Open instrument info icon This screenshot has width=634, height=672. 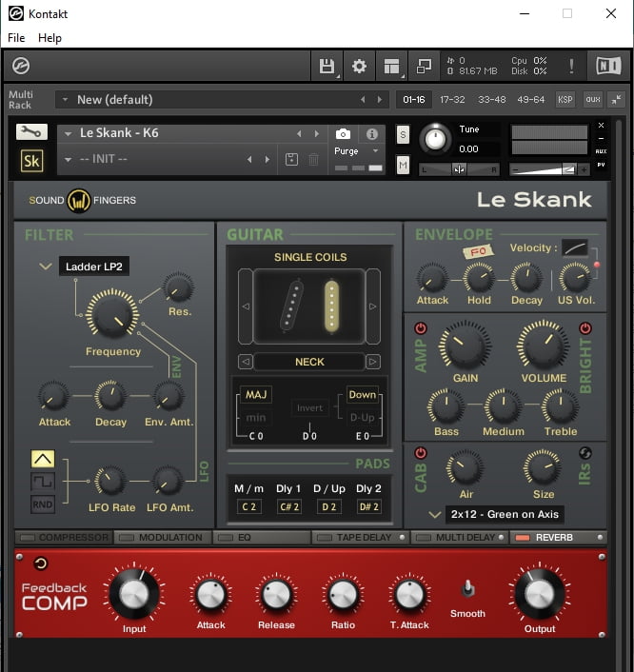[372, 134]
